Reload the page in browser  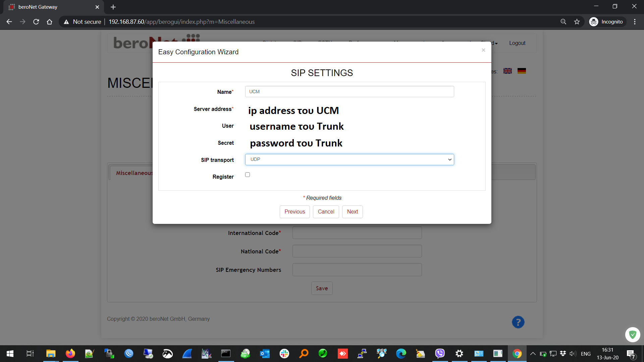[x=36, y=22]
